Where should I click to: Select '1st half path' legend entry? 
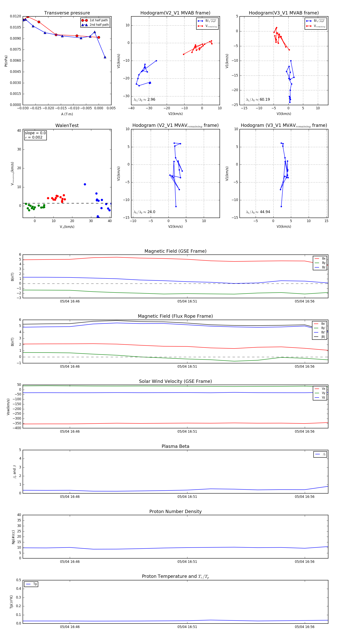click(95, 20)
